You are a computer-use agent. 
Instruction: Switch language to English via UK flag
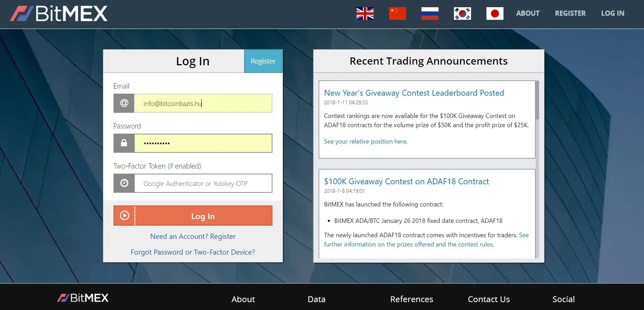[x=365, y=14]
